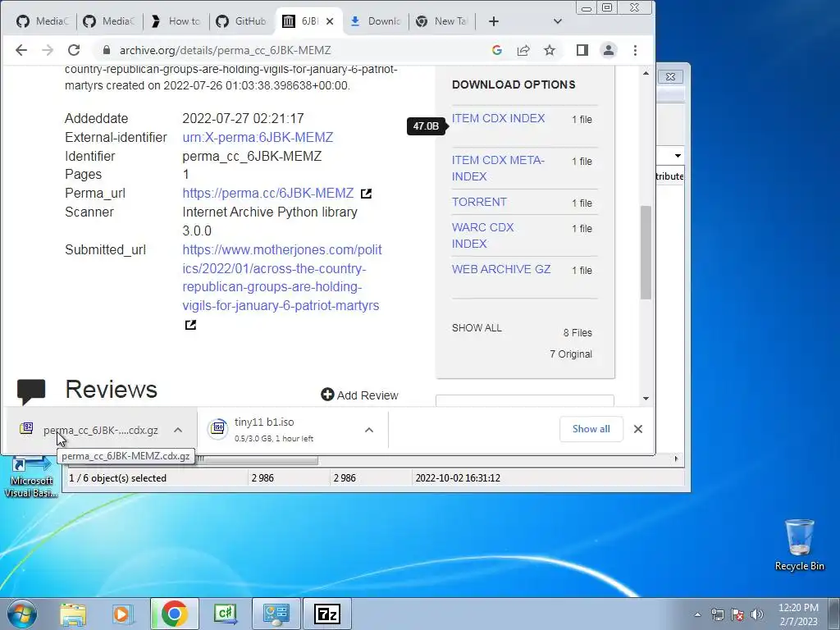The image size is (840, 630).
Task: Download WEB ARCHIVE GZ file
Action: (x=501, y=269)
